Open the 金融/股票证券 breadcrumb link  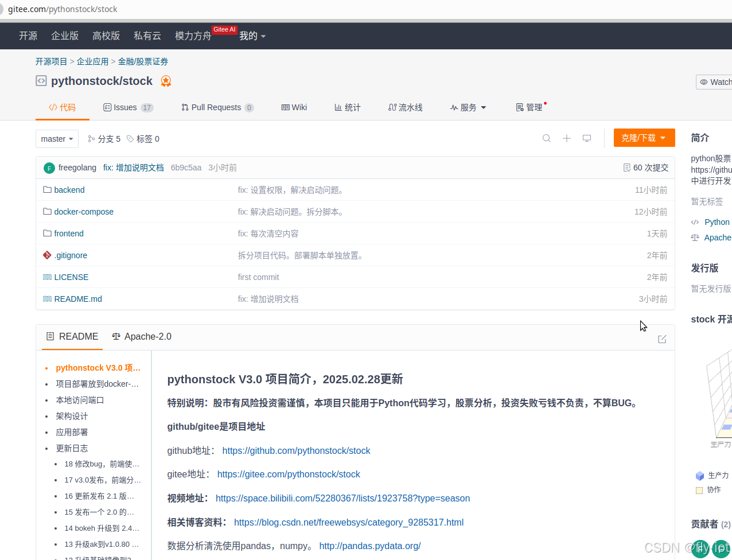[143, 61]
